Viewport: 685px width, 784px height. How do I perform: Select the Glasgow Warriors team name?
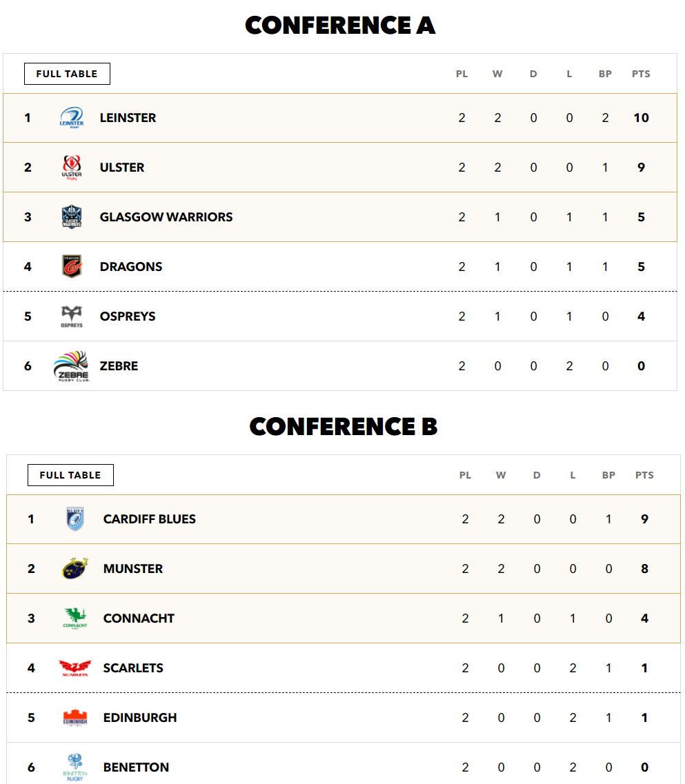click(x=166, y=217)
